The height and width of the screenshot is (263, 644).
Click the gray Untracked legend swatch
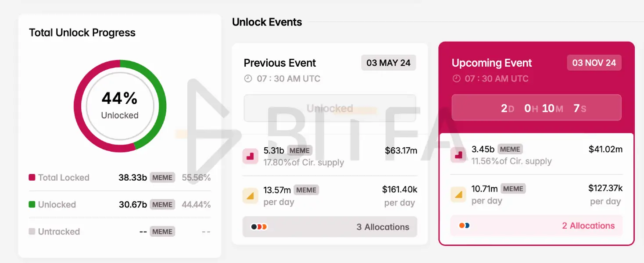point(32,231)
